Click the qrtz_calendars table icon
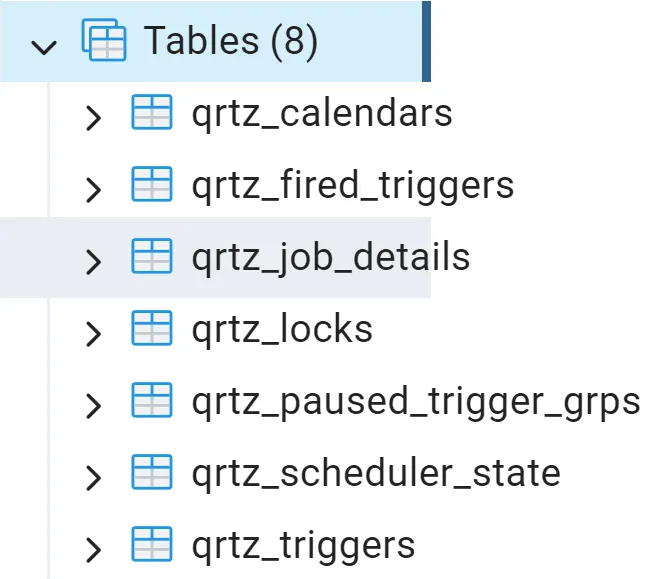The width and height of the screenshot is (654, 579). point(152,112)
